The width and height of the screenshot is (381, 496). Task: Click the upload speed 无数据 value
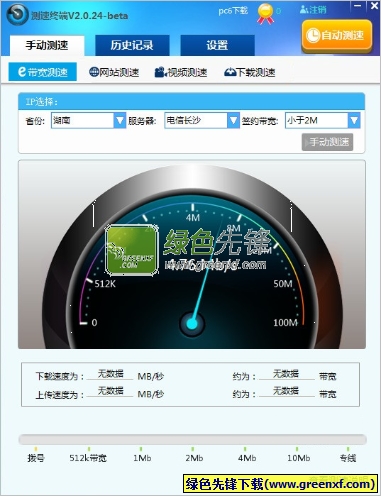(x=110, y=390)
